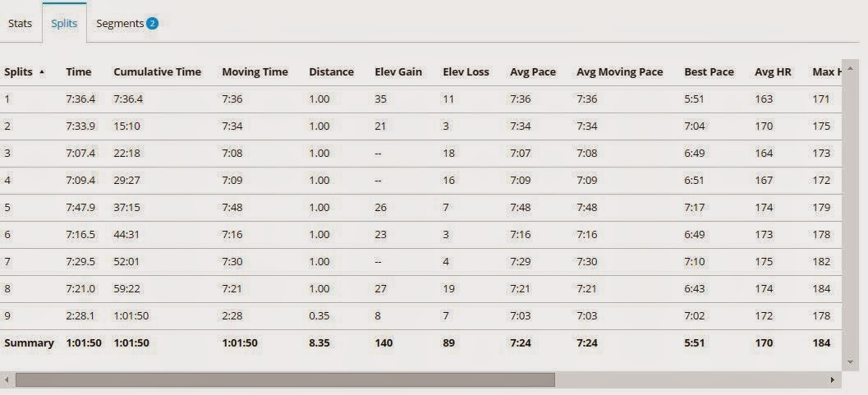Sort by the Cumulative Time column
The width and height of the screenshot is (868, 395).
pos(157,72)
